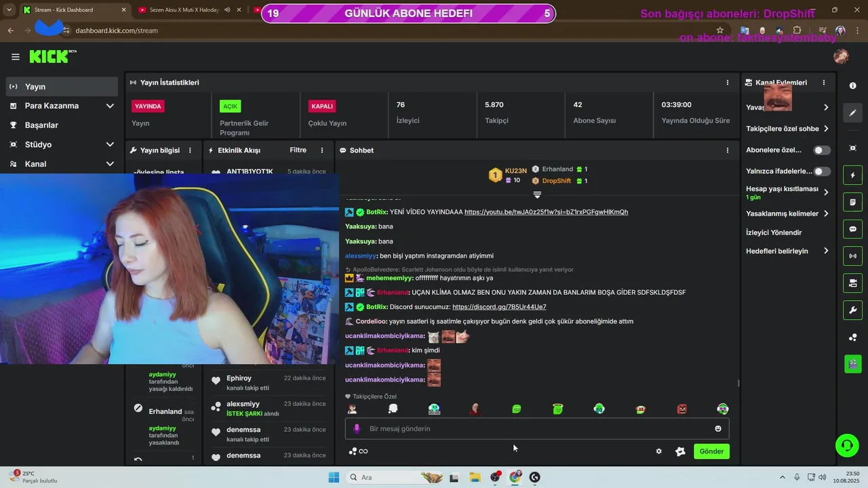
Task: Click the green clapperboard icon
Action: 852,364
